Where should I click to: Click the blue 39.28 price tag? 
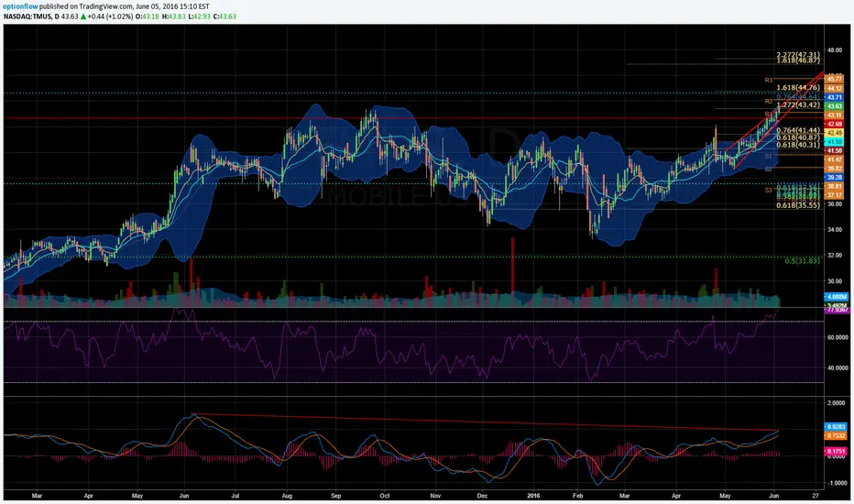(835, 178)
